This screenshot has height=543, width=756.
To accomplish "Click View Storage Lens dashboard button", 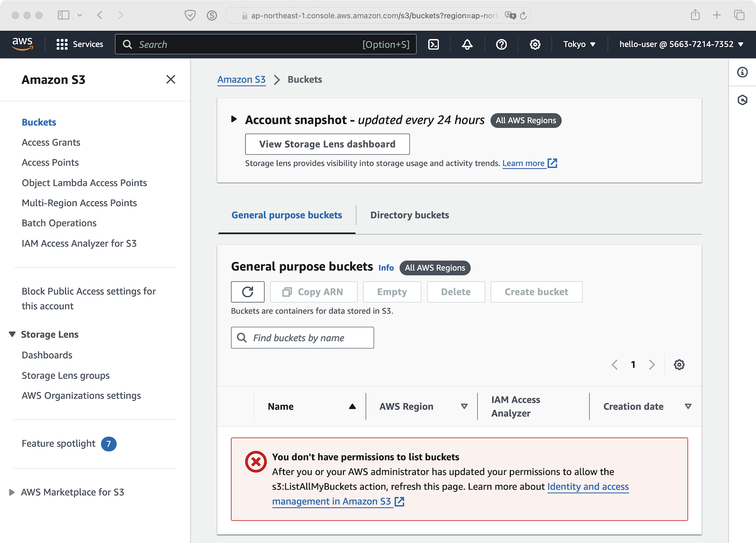I will coord(327,144).
